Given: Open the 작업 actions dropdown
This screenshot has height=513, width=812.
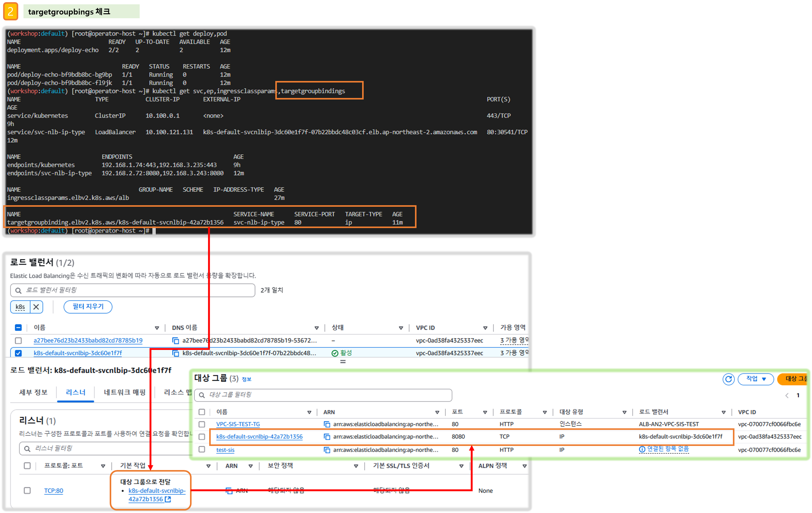Looking at the screenshot, I should click(x=755, y=379).
